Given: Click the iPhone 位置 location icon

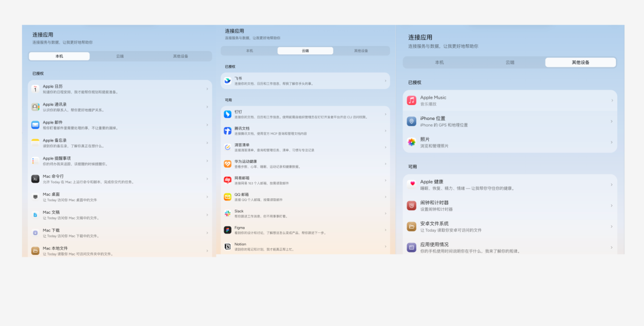Looking at the screenshot, I should tap(411, 121).
